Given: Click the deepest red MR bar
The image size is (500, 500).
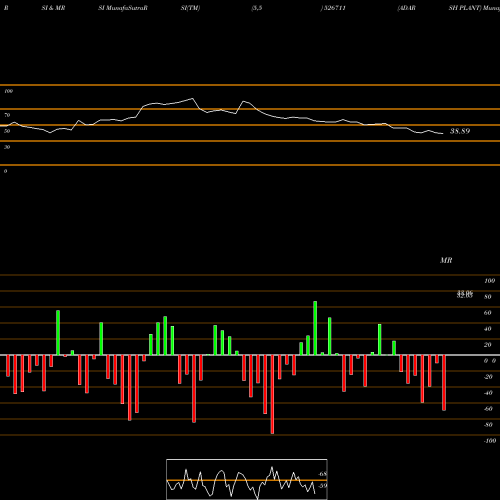Looking at the screenshot, I should click(x=272, y=394).
